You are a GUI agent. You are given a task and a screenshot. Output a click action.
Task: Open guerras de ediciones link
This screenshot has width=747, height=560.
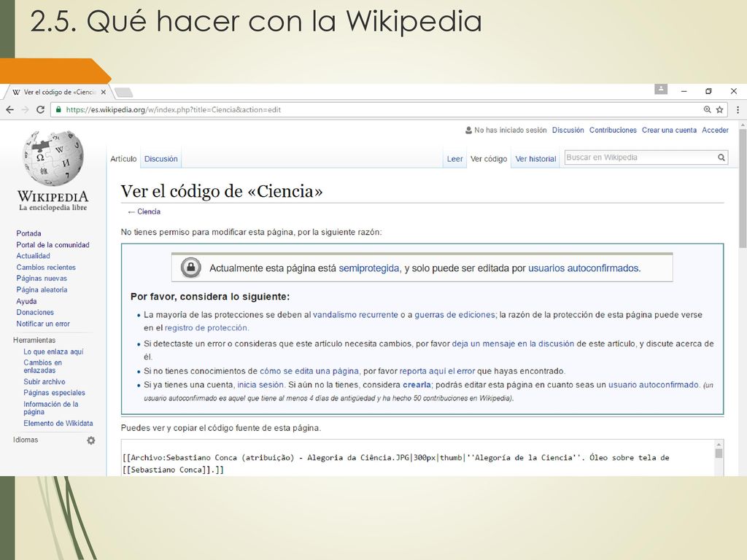454,315
